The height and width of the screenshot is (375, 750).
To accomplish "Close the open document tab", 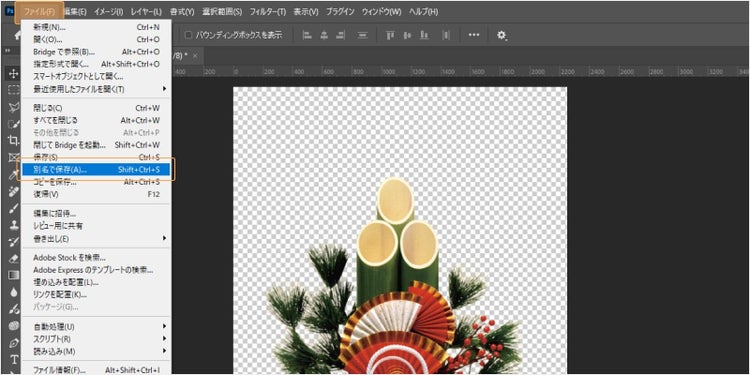I will [x=195, y=56].
